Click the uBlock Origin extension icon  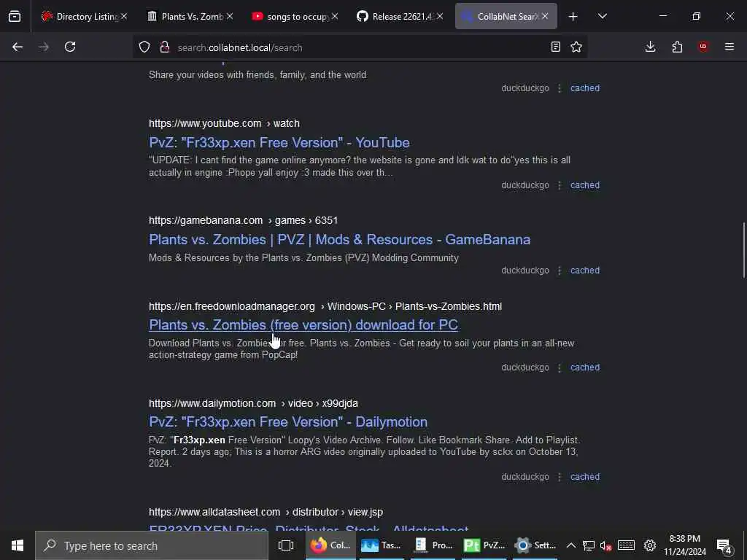tap(703, 47)
